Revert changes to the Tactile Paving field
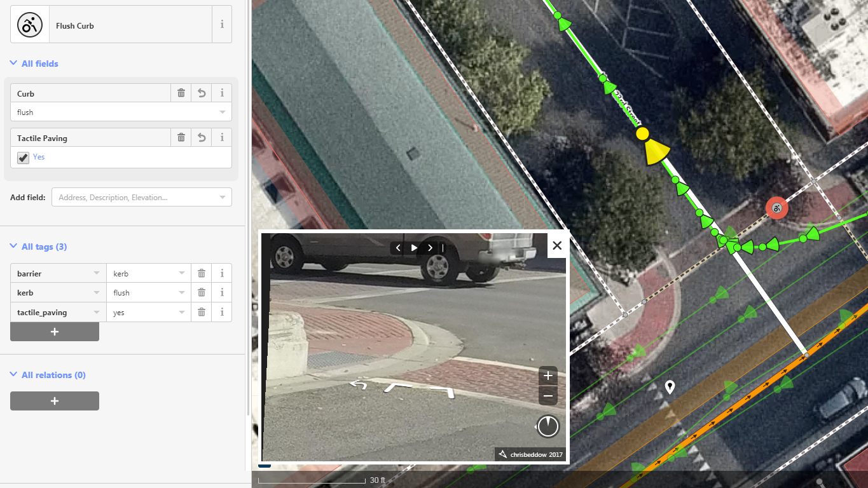 [x=202, y=138]
